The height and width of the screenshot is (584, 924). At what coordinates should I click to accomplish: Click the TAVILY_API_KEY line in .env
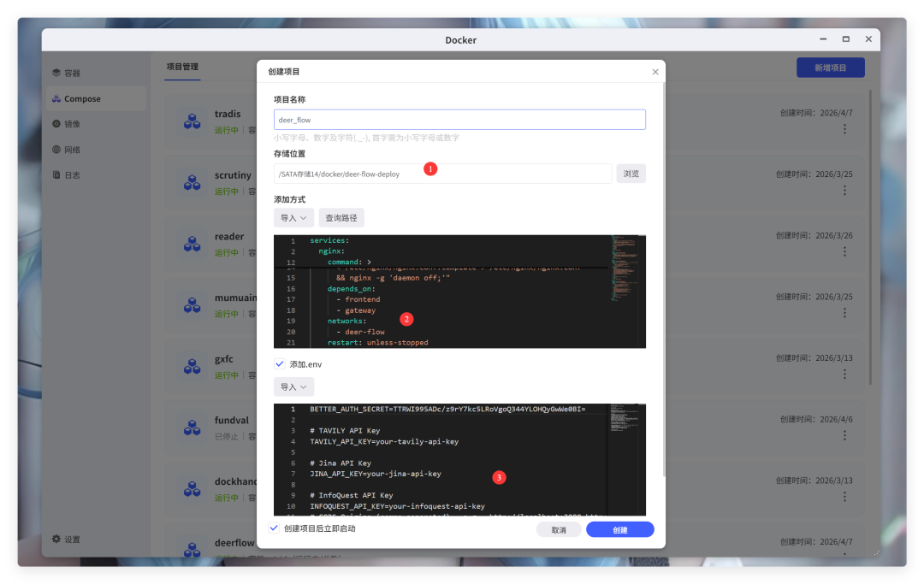click(384, 441)
